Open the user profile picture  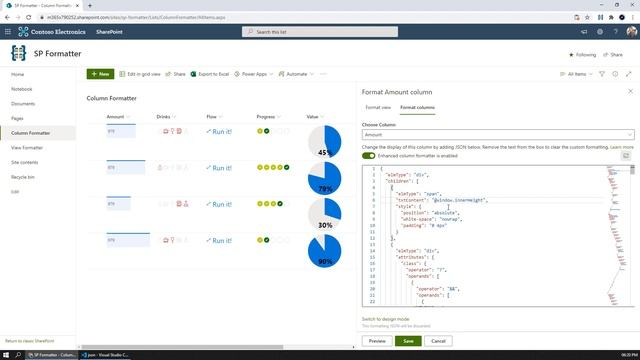[x=631, y=31]
